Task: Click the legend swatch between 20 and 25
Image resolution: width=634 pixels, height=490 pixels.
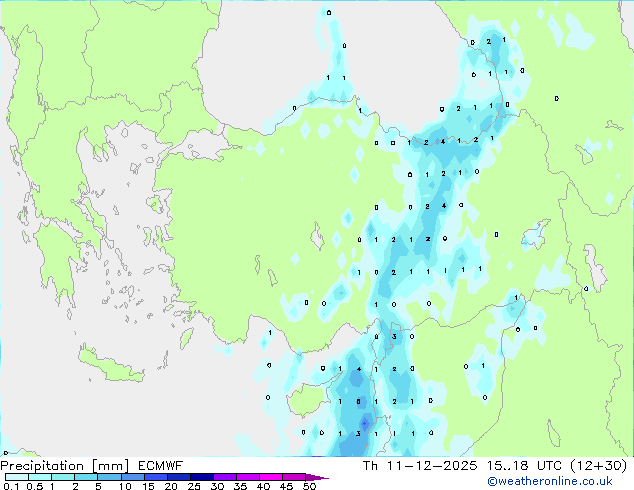Action: pos(178,477)
